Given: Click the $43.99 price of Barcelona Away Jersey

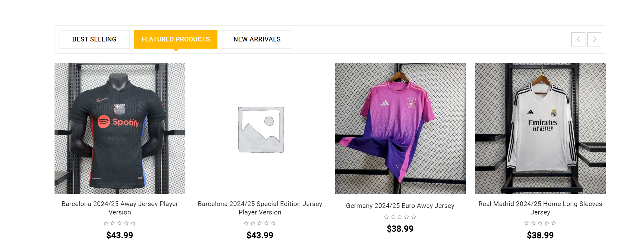Looking at the screenshot, I should 120,235.
